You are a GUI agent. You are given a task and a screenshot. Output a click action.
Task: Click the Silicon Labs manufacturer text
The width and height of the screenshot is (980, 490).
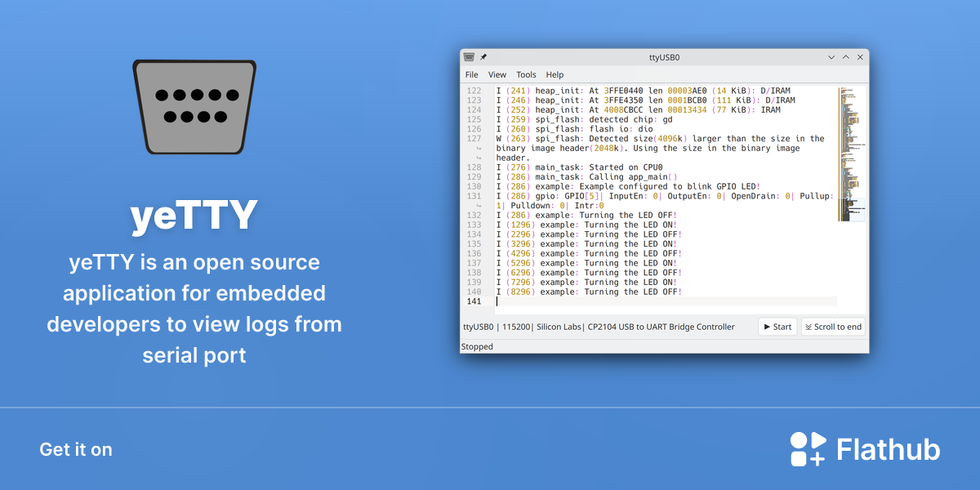[559, 327]
